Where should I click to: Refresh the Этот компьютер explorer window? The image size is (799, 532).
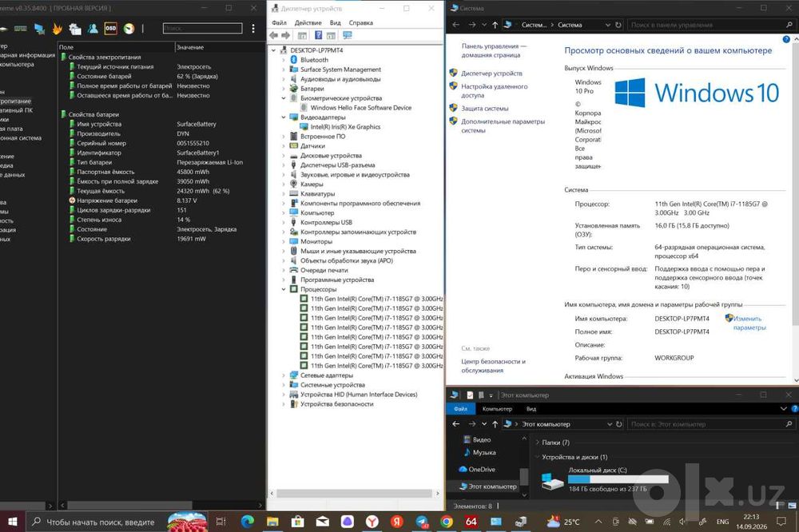[619, 424]
